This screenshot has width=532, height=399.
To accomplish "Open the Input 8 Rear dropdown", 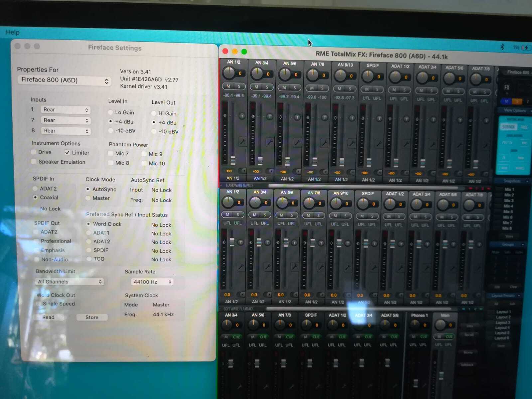I will pyautogui.click(x=66, y=131).
